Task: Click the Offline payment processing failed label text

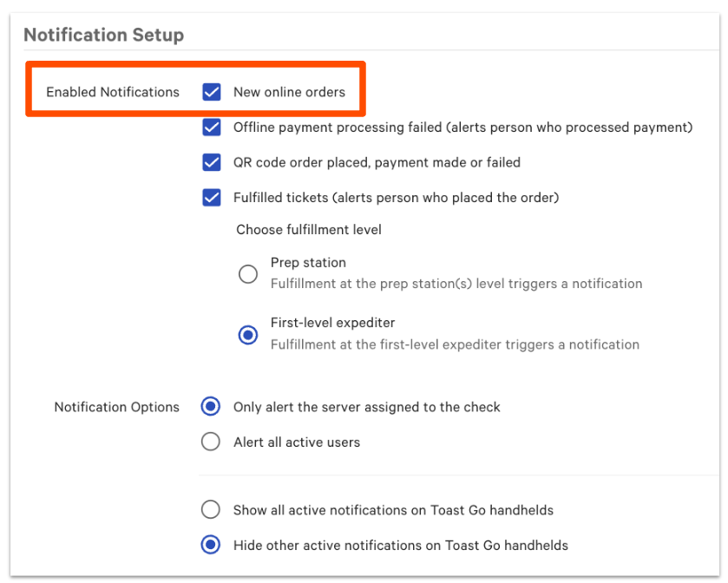Action: pyautogui.click(x=462, y=128)
